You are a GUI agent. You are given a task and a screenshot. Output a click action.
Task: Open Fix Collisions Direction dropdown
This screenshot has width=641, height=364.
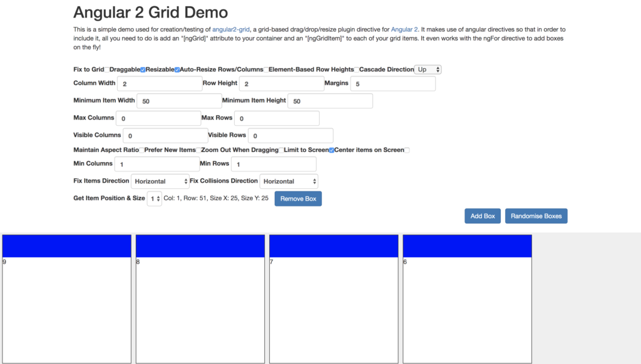pyautogui.click(x=289, y=181)
